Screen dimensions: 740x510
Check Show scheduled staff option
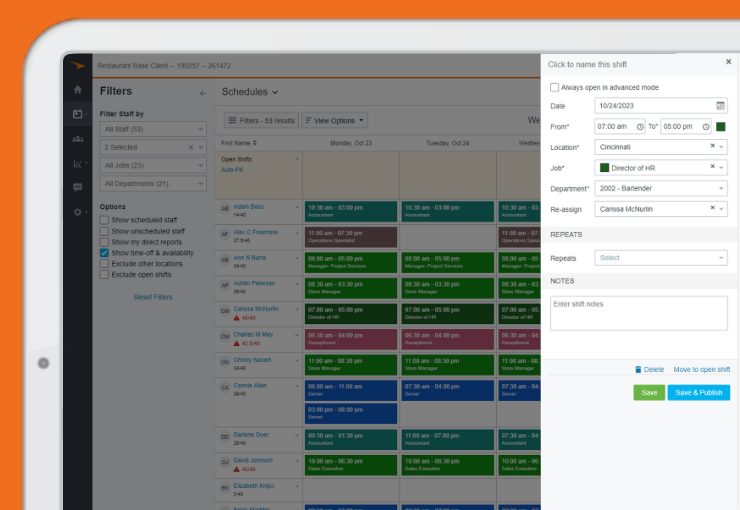[x=104, y=220]
